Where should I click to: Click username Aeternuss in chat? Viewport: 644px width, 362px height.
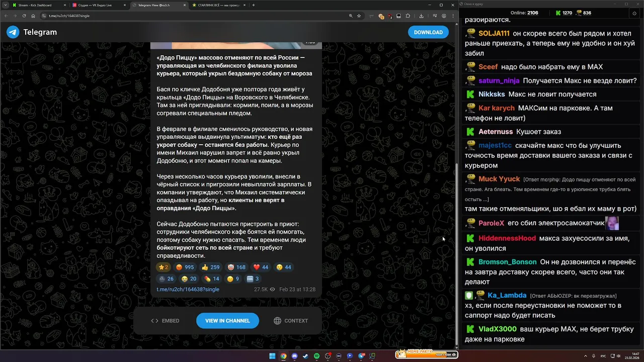point(496,132)
